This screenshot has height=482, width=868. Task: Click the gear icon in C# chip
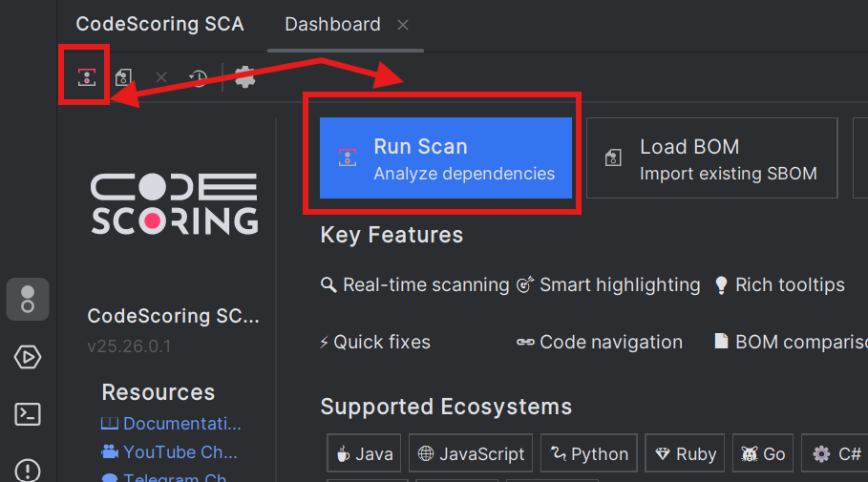821,454
